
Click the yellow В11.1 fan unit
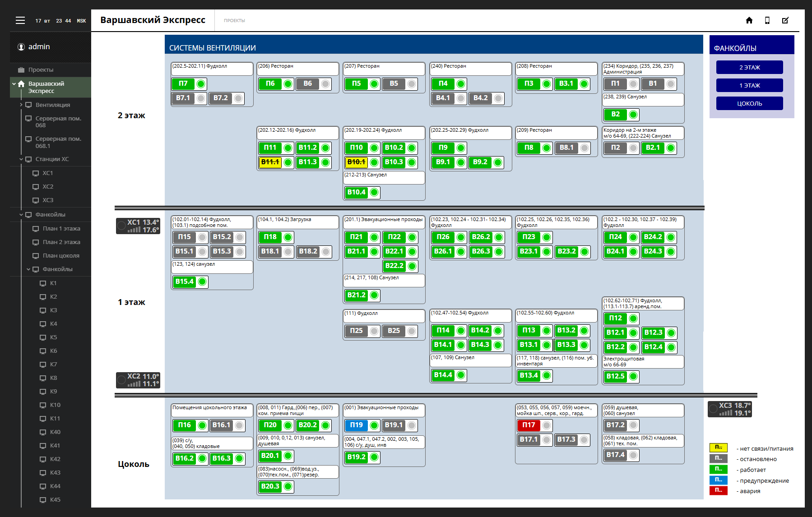click(x=270, y=162)
